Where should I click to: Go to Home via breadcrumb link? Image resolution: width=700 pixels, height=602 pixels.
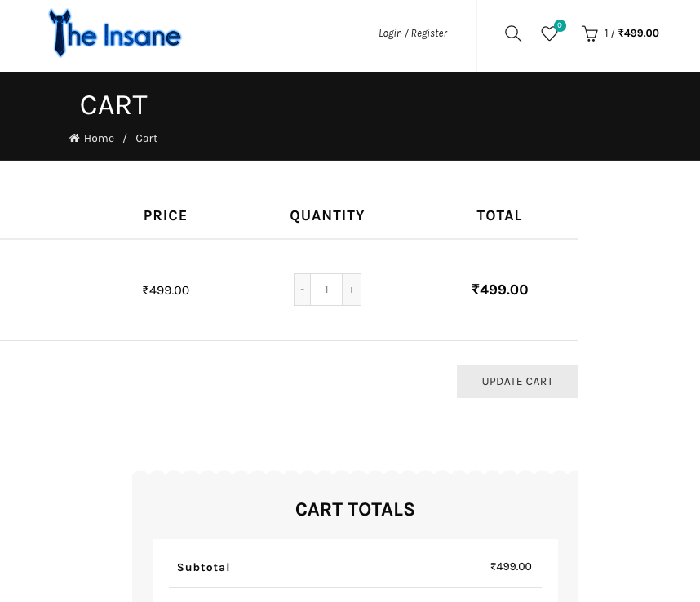tap(99, 139)
